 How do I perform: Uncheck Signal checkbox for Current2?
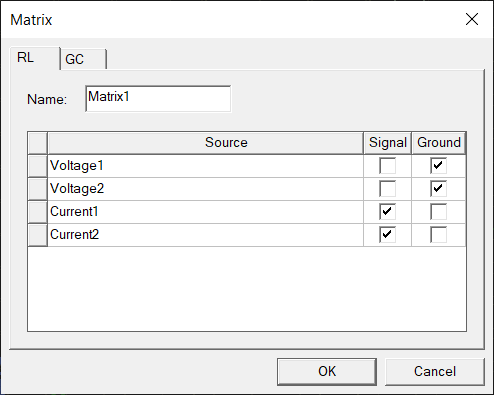tap(387, 235)
